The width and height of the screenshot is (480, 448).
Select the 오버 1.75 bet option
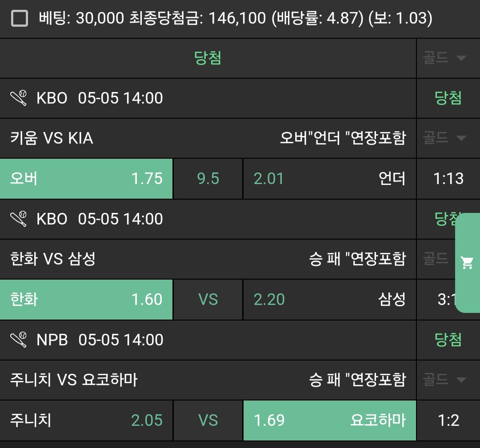(86, 179)
